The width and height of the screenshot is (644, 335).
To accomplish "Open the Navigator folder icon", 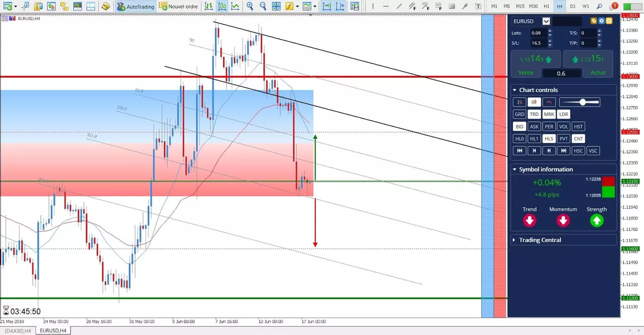I will pos(64,6).
